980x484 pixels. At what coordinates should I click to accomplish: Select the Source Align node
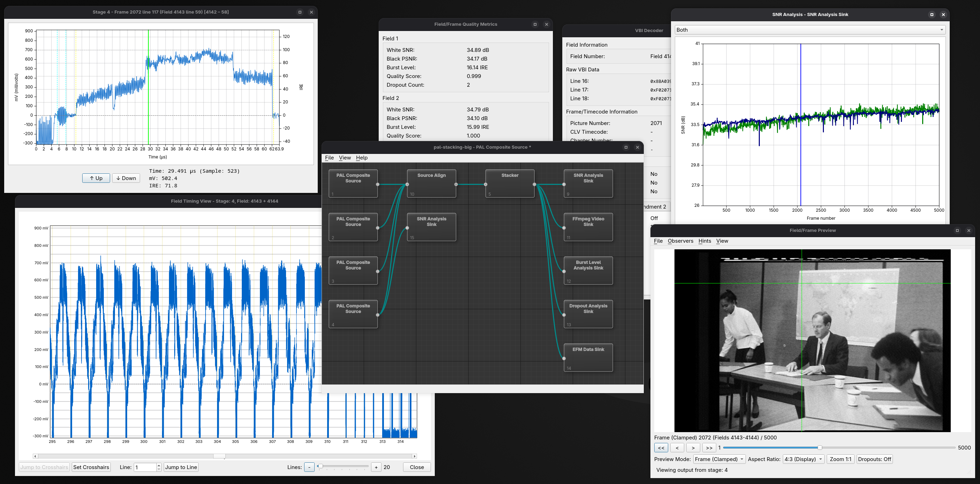[x=431, y=184]
